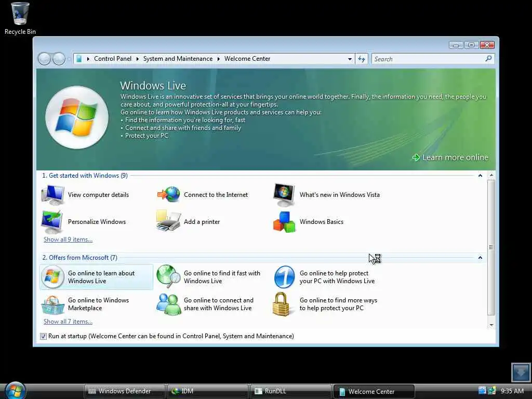Viewport: 532px width, 399px height.
Task: Click Go online to Windows Marketplace text
Action: pyautogui.click(x=98, y=304)
